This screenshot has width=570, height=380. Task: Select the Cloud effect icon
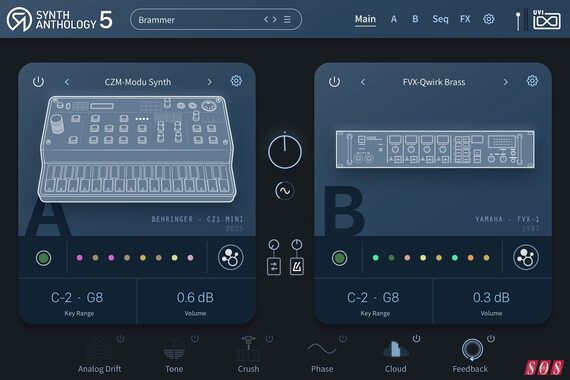(x=396, y=349)
